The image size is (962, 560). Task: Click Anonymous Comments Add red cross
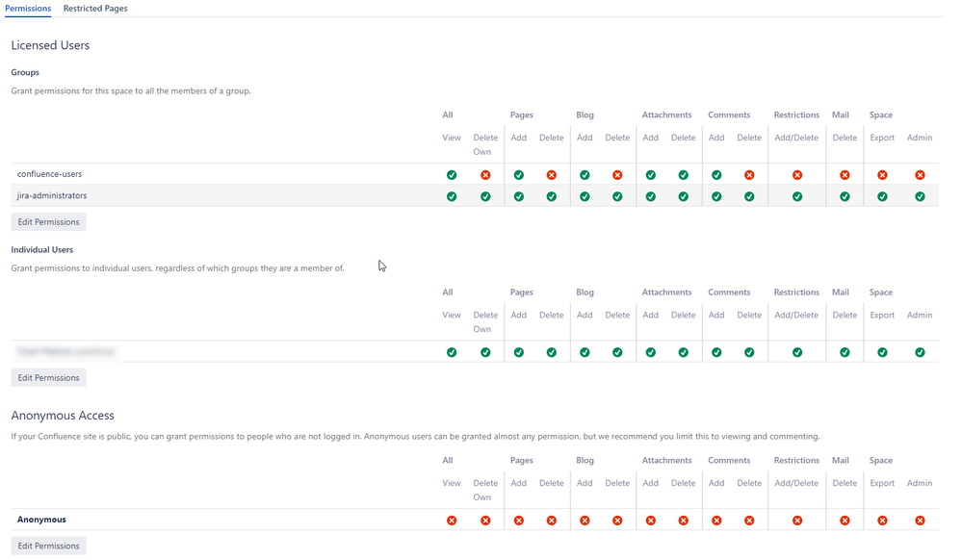[716, 521]
